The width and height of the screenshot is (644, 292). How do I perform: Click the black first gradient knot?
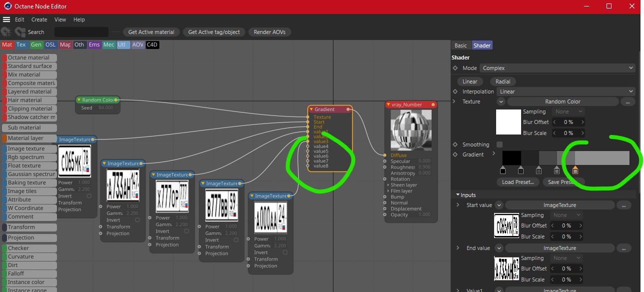pyautogui.click(x=503, y=171)
